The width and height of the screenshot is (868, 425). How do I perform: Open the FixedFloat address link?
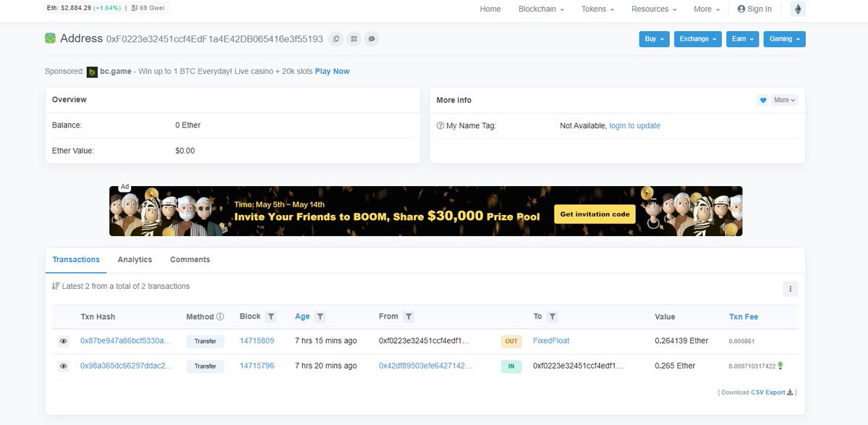pyautogui.click(x=551, y=341)
